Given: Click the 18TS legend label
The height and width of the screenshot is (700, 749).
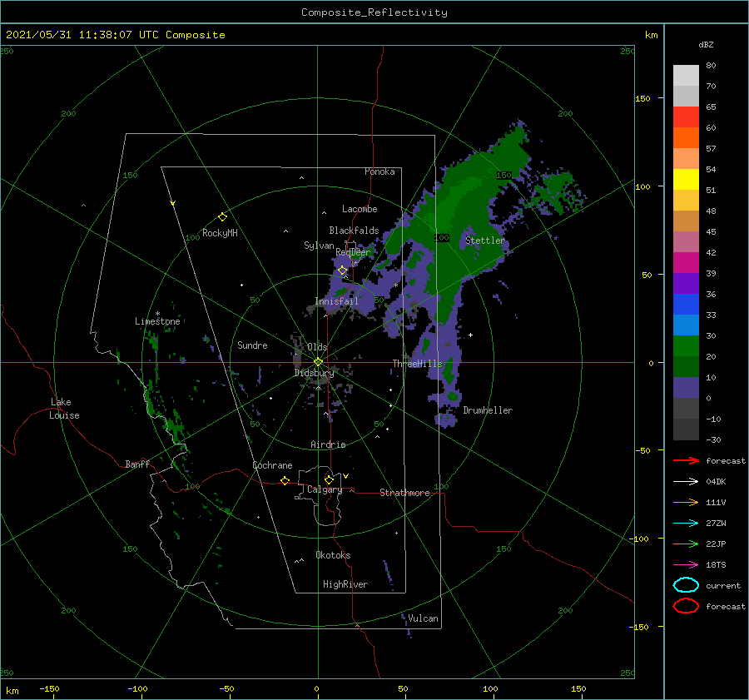Looking at the screenshot, I should [x=716, y=565].
